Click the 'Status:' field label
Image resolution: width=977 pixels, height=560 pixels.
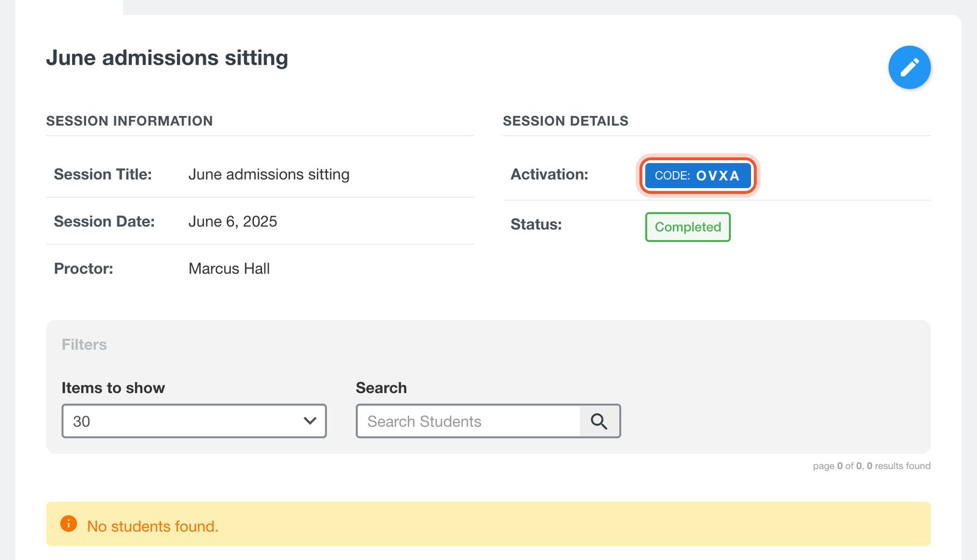pos(536,225)
